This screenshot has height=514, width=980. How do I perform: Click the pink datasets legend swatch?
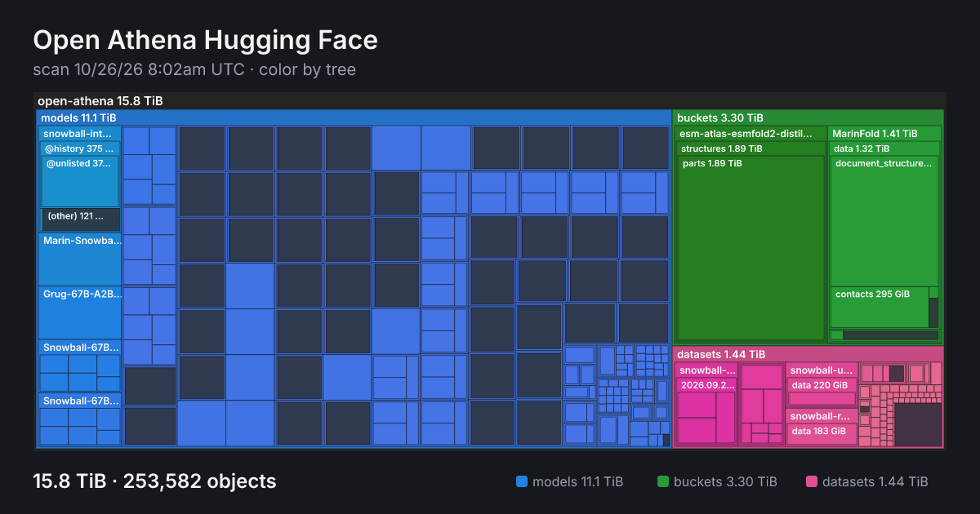coord(812,481)
